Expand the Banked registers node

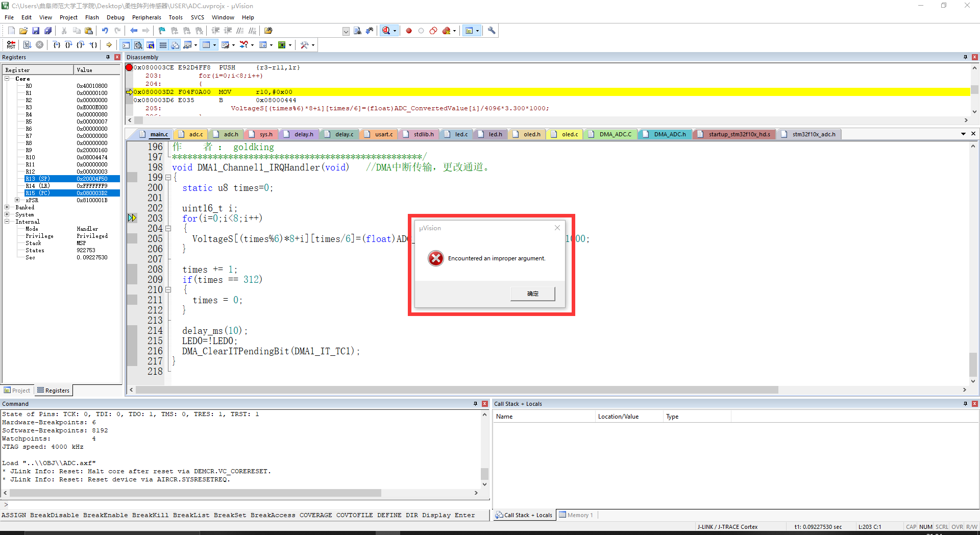pyautogui.click(x=7, y=207)
